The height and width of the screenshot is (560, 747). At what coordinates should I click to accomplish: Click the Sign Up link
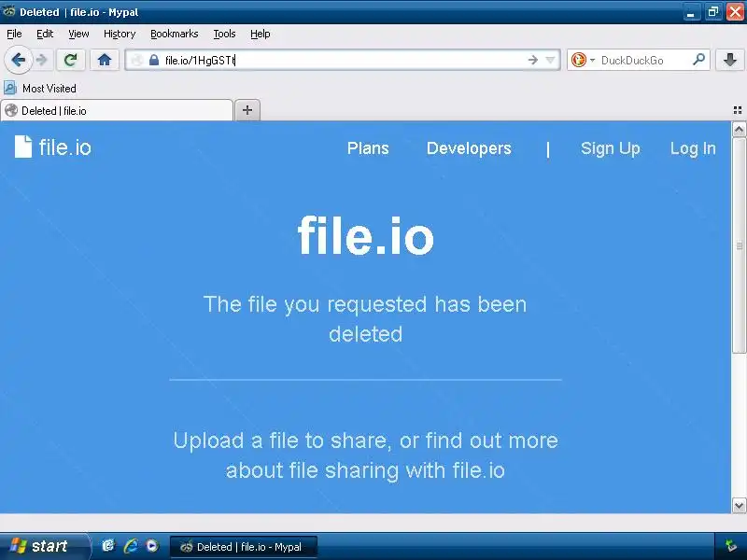click(x=611, y=148)
